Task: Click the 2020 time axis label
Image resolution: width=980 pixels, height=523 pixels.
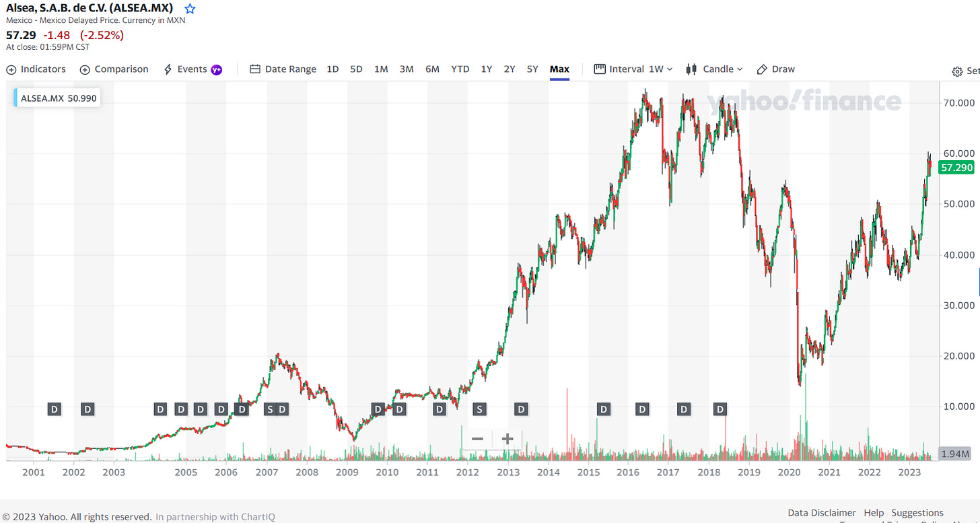Action: (789, 473)
